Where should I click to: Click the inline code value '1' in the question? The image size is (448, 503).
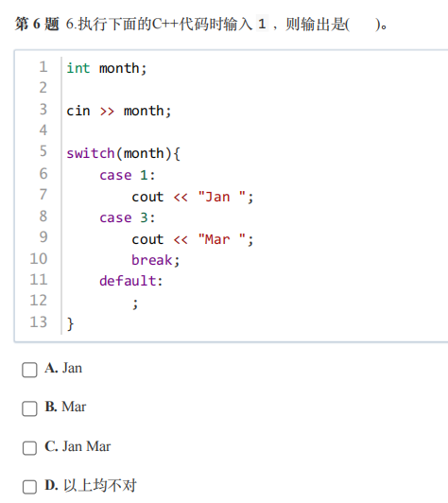pos(262,24)
